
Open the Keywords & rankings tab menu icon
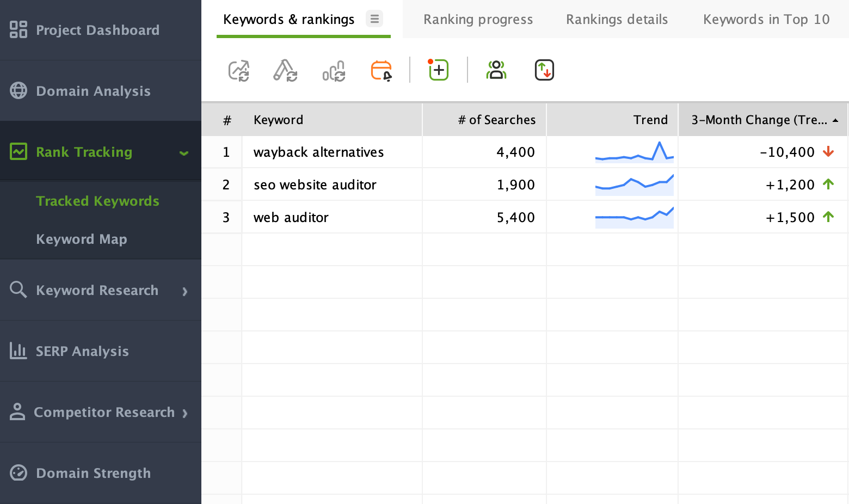[x=374, y=19]
